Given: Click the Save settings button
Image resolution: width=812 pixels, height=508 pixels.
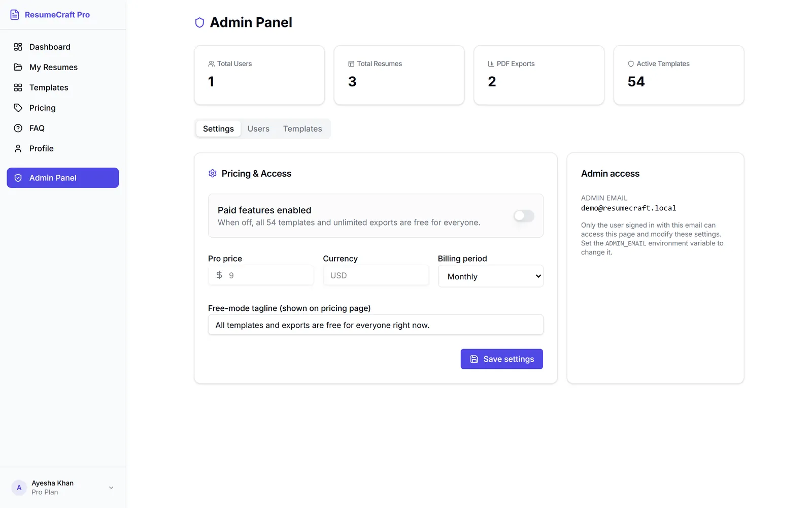Looking at the screenshot, I should (502, 359).
